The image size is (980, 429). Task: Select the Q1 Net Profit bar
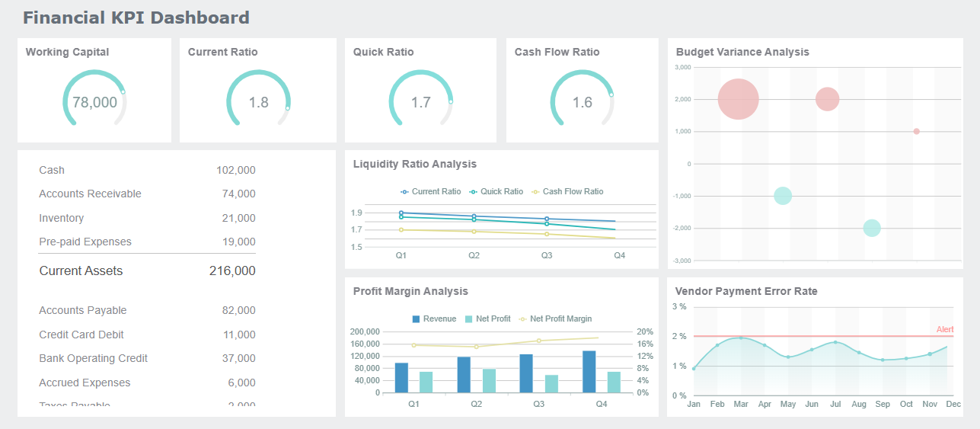pos(426,383)
